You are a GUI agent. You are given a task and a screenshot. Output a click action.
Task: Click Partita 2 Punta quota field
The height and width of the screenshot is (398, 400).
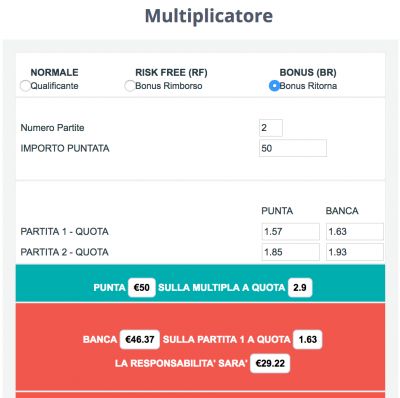[291, 252]
